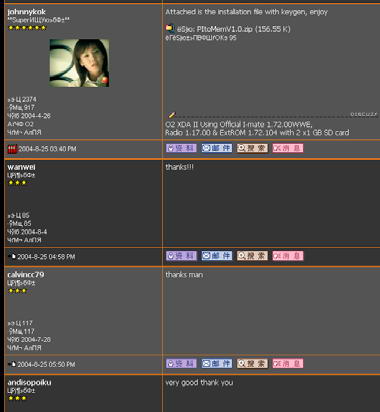Click the blue email button under johnnykok's post

click(217, 148)
